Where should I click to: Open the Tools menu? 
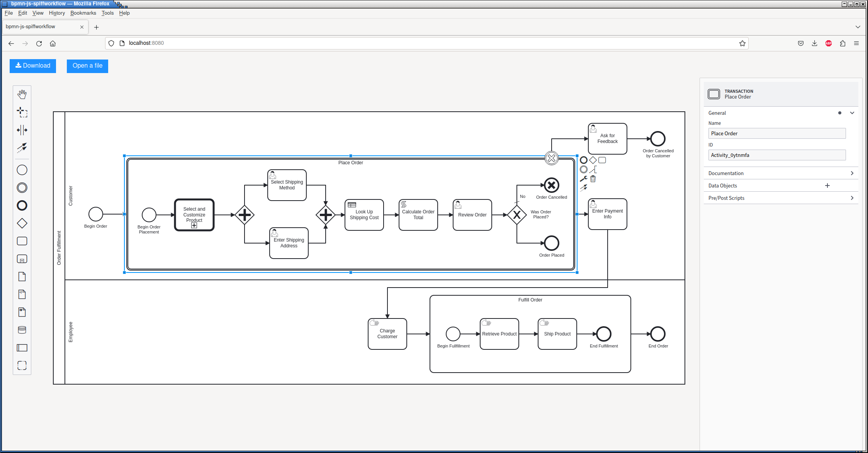[107, 13]
